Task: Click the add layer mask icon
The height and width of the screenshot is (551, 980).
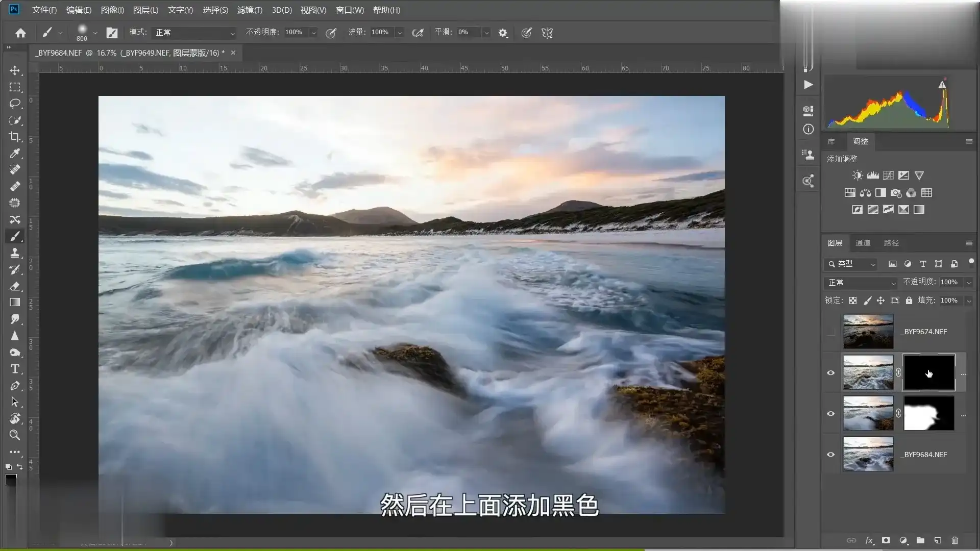Action: pyautogui.click(x=886, y=540)
